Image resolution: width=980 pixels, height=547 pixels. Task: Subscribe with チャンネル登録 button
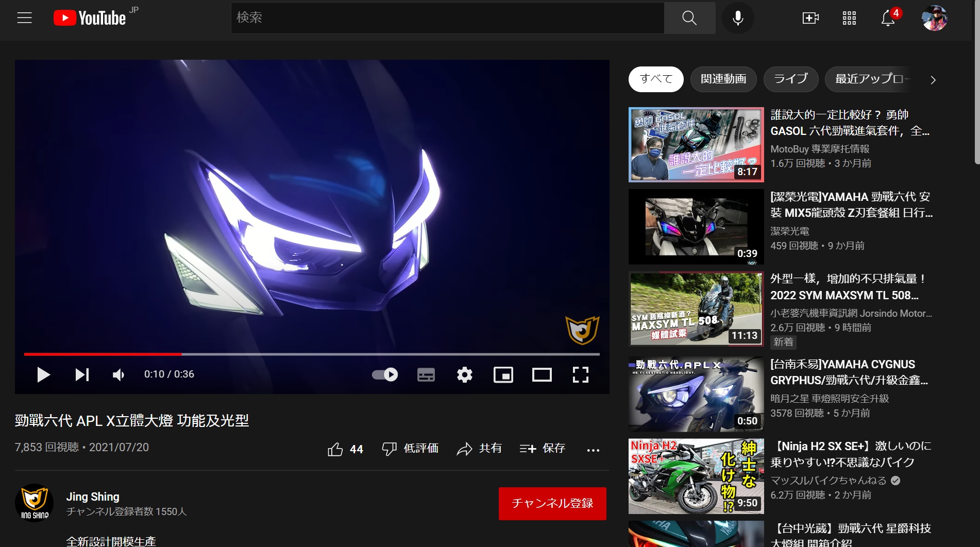[552, 503]
